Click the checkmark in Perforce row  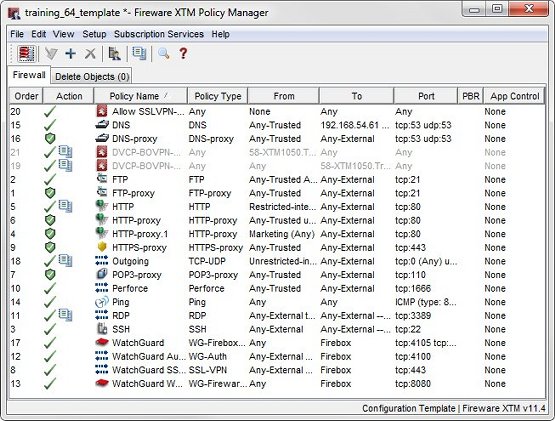pos(50,288)
